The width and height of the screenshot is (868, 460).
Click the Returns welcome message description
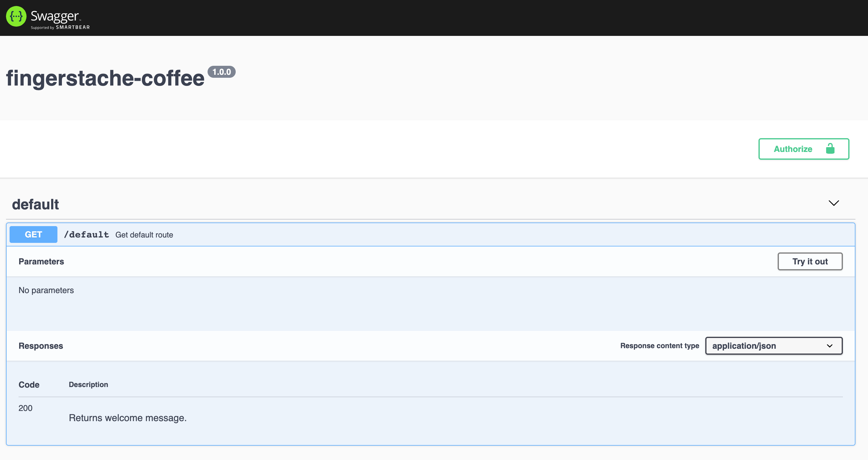(127, 418)
